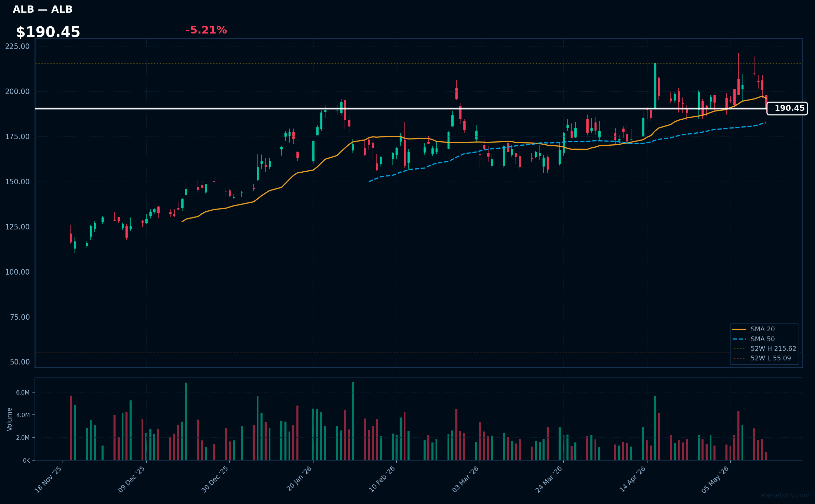Select the 52W H 215.62 legend entry
Screen dimensions: 815x504
click(x=764, y=349)
